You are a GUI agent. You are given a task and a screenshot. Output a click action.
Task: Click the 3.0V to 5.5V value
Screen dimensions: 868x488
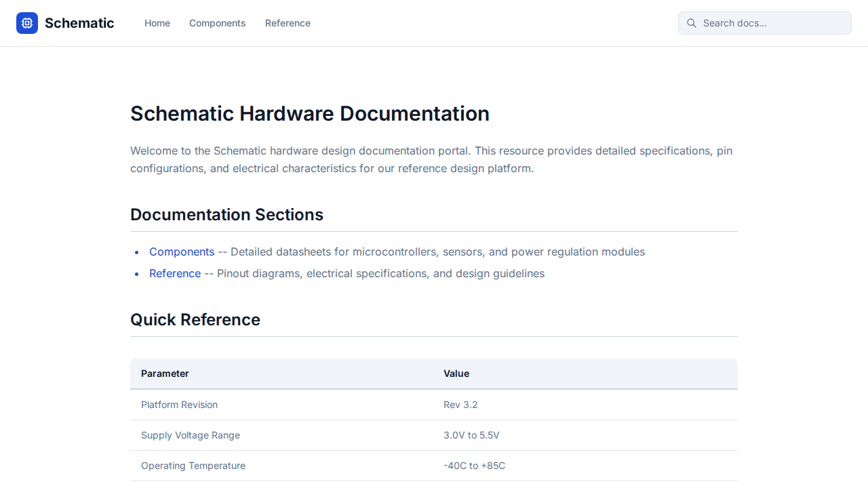471,435
